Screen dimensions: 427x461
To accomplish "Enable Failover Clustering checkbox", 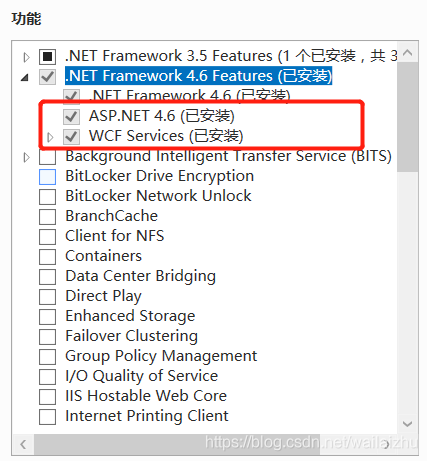I will tap(47, 336).
